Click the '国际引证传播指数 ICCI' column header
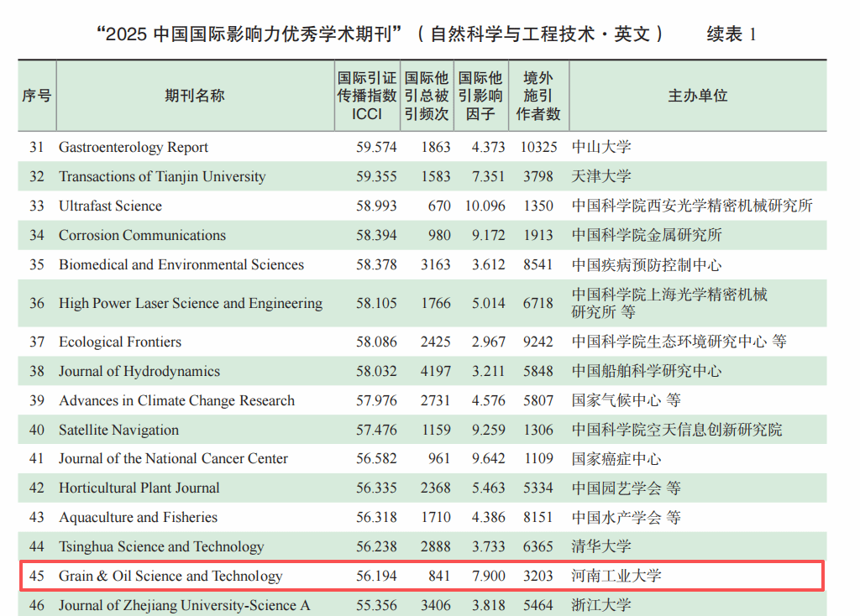Viewport: 860px width, 616px height. 366,96
